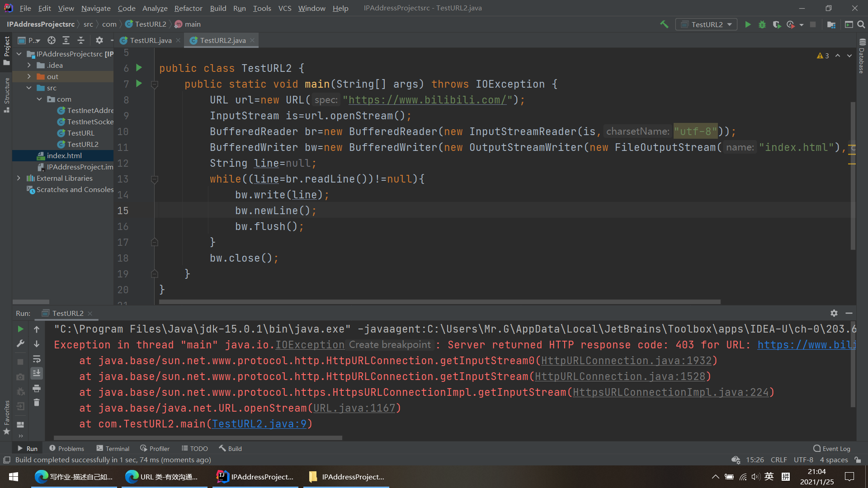The image size is (868, 488).
Task: Toggle Favorites tool window side tab
Action: (6, 418)
